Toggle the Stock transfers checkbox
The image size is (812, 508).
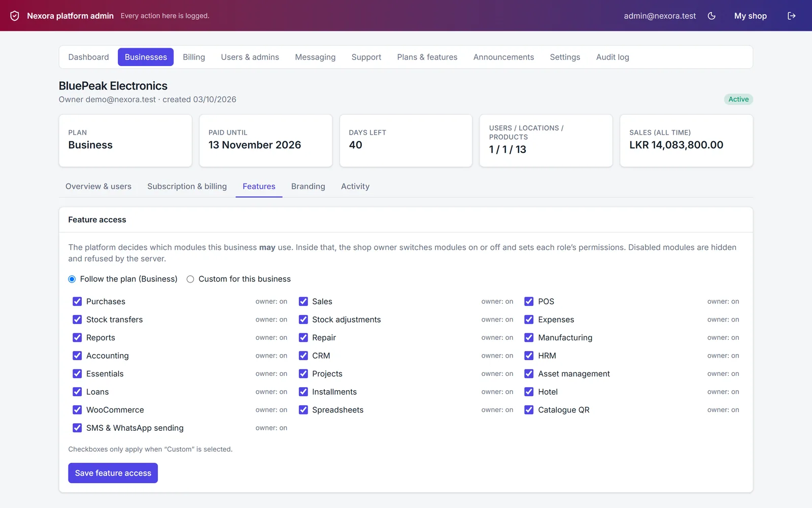click(x=77, y=320)
